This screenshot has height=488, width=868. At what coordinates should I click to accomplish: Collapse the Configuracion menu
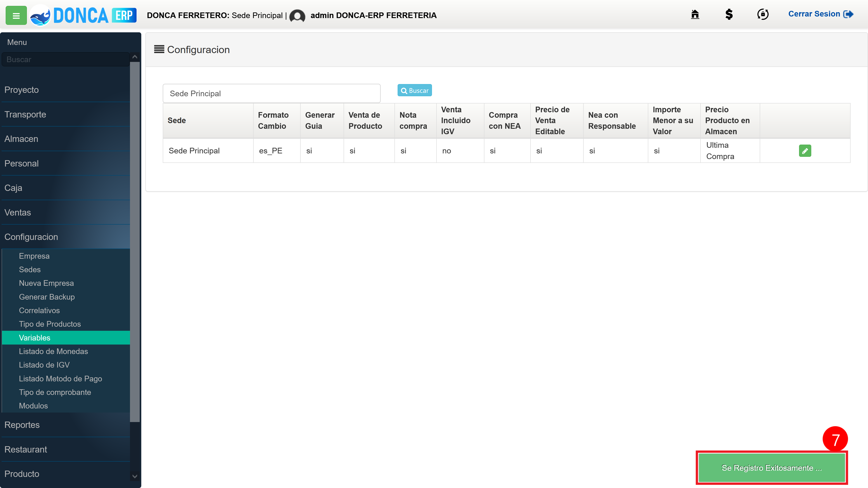coord(66,237)
